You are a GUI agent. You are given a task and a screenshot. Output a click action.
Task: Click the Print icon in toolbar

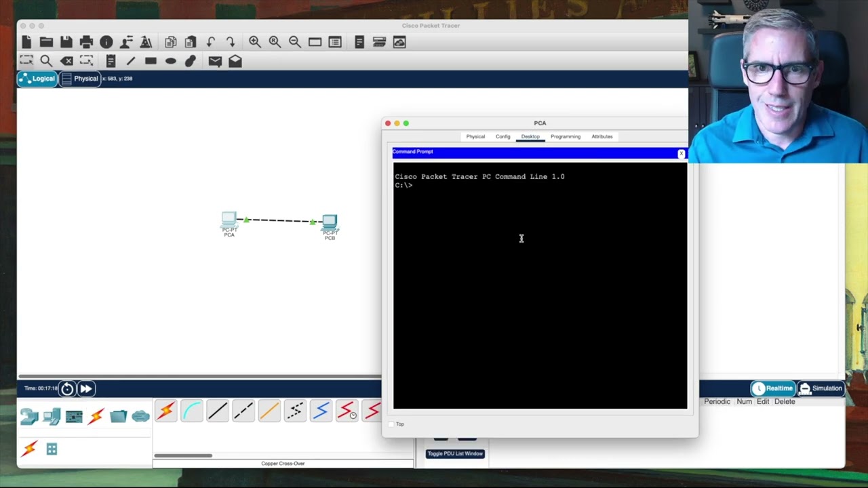click(x=86, y=42)
